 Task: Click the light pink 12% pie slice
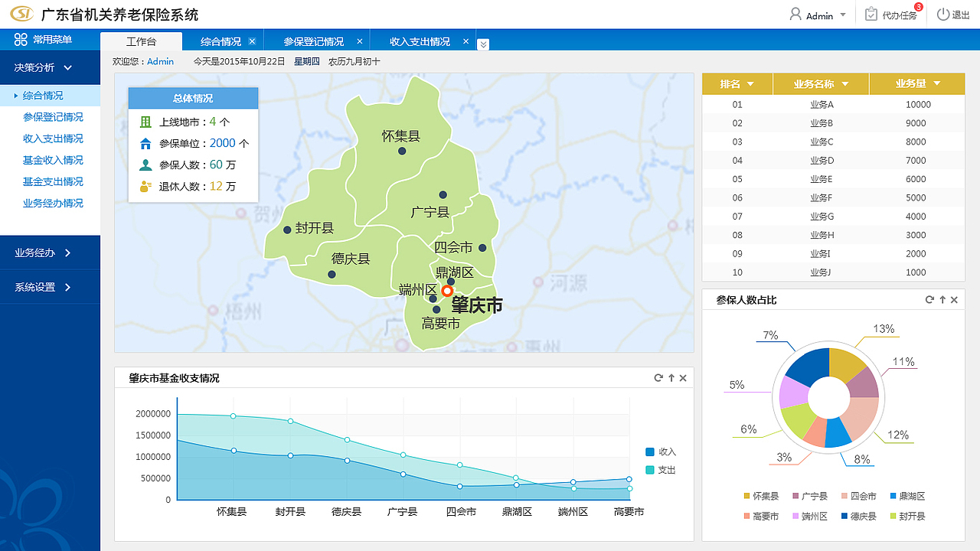861,417
